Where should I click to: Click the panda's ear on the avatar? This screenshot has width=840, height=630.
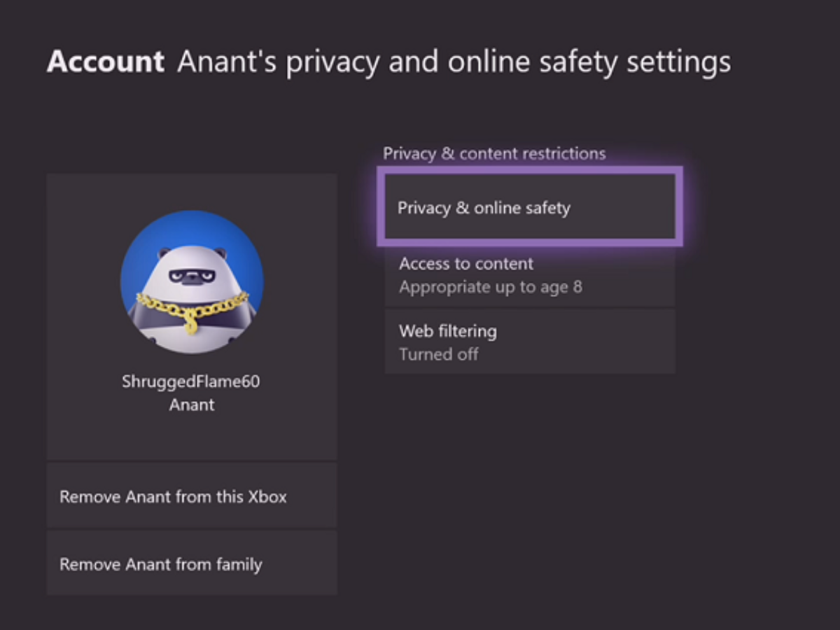(164, 254)
